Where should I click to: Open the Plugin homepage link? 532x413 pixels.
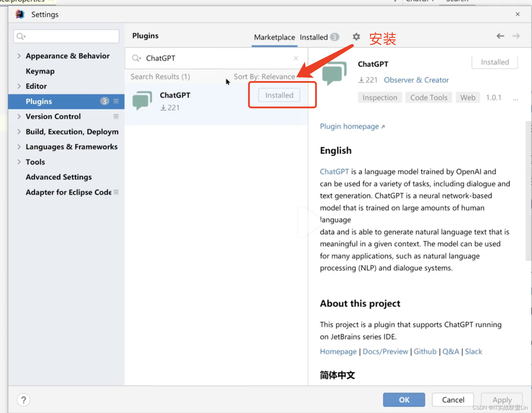coord(352,127)
